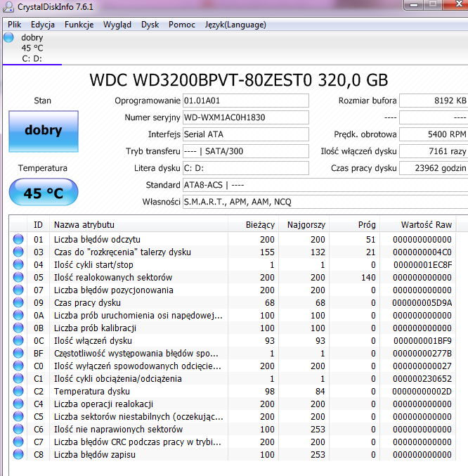Click threshold value 140 in row 05
The height and width of the screenshot is (476, 468).
368,277
